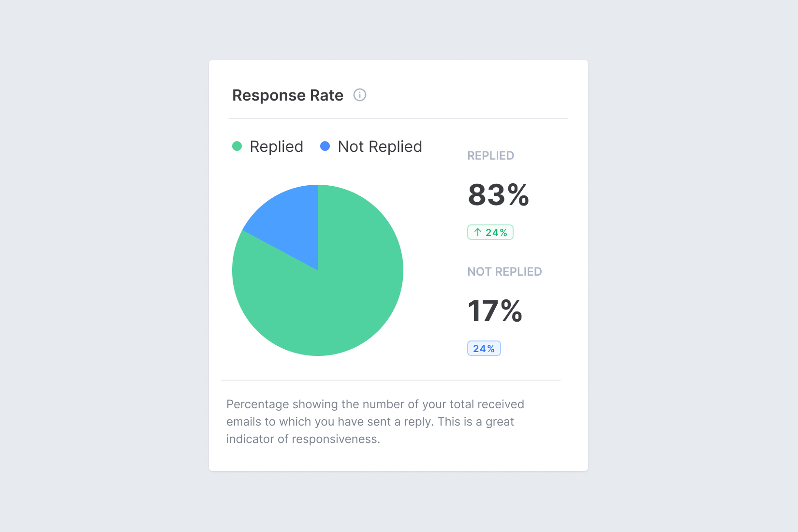798x532 pixels.
Task: Click the green Replied legend dot
Action: (237, 146)
